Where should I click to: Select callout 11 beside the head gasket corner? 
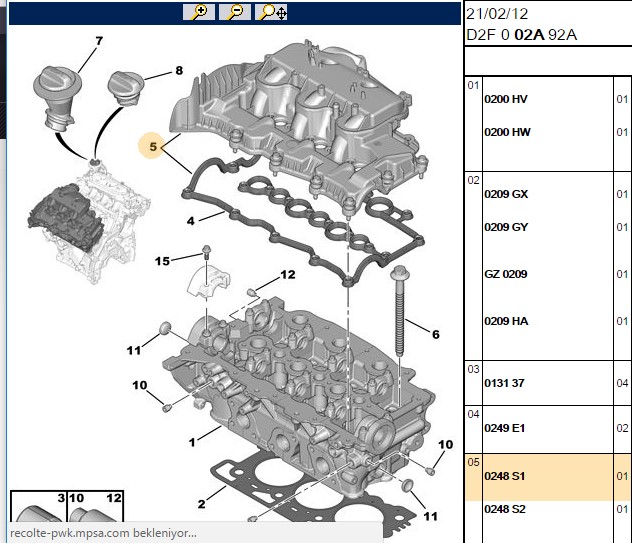pos(430,516)
